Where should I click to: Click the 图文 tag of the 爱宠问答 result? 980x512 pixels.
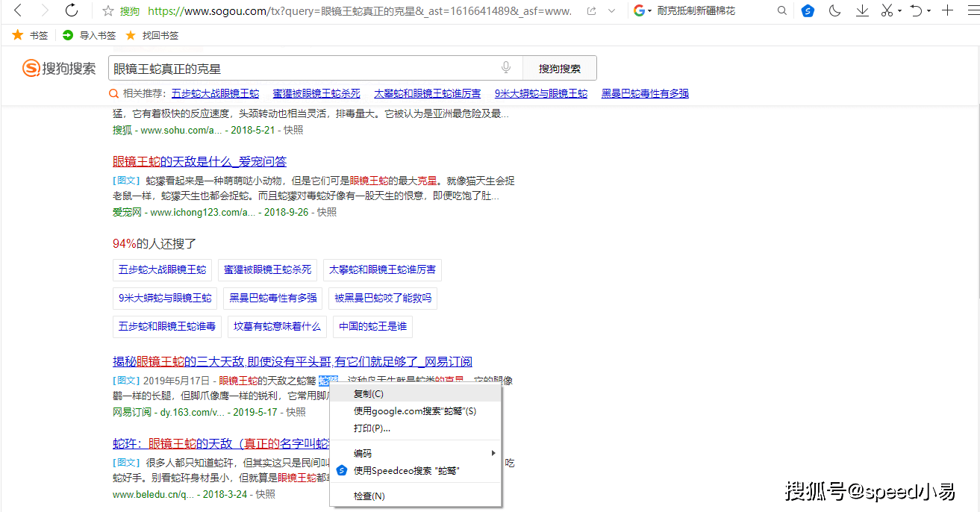(x=126, y=180)
